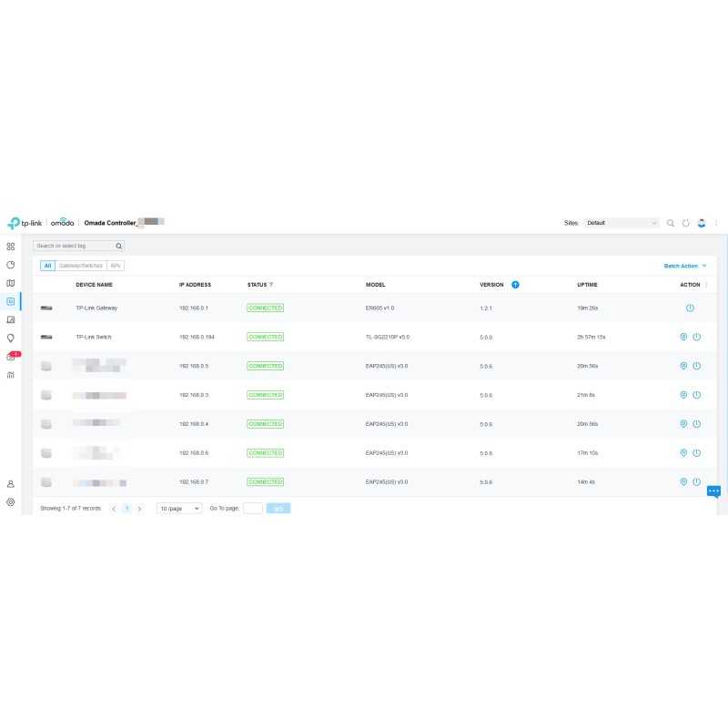
Task: Open the cloud access icon in the top bar
Action: [x=701, y=222]
